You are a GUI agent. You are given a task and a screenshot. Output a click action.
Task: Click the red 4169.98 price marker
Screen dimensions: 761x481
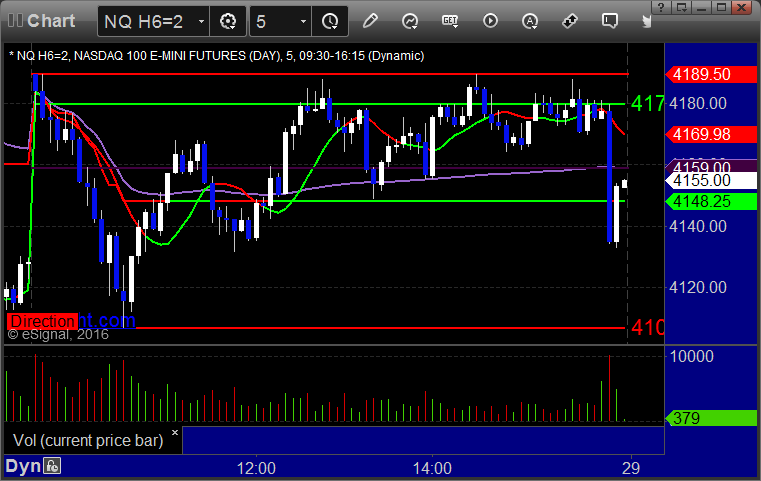[711, 134]
